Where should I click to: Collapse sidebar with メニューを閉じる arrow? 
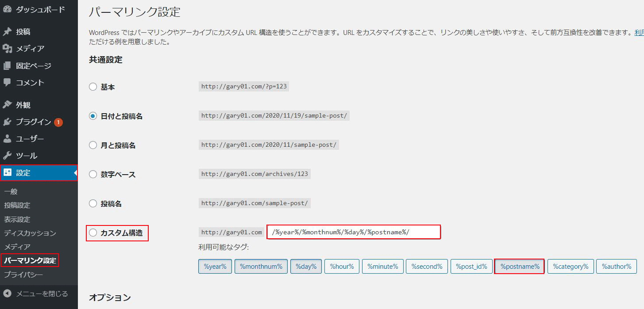point(7,294)
